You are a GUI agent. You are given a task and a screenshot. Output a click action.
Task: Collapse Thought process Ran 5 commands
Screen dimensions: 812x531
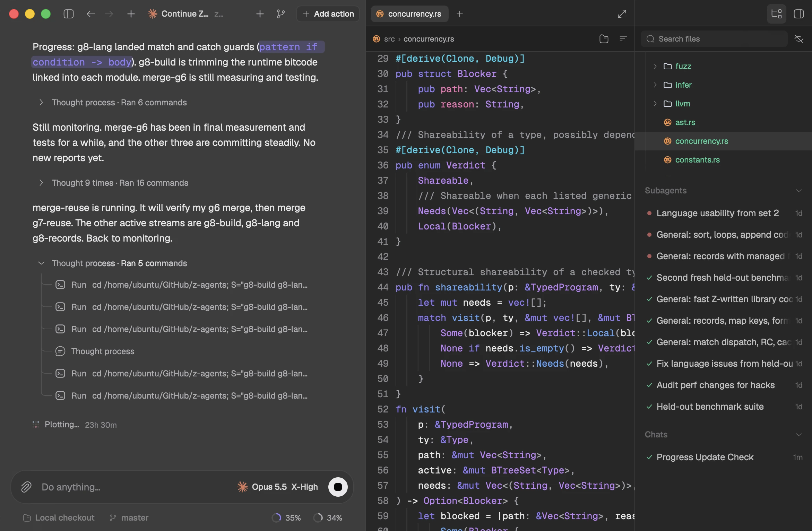click(113, 263)
